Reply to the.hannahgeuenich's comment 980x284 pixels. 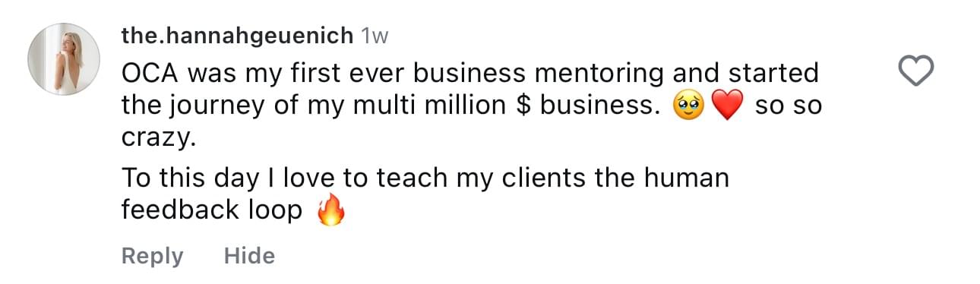[x=152, y=256]
